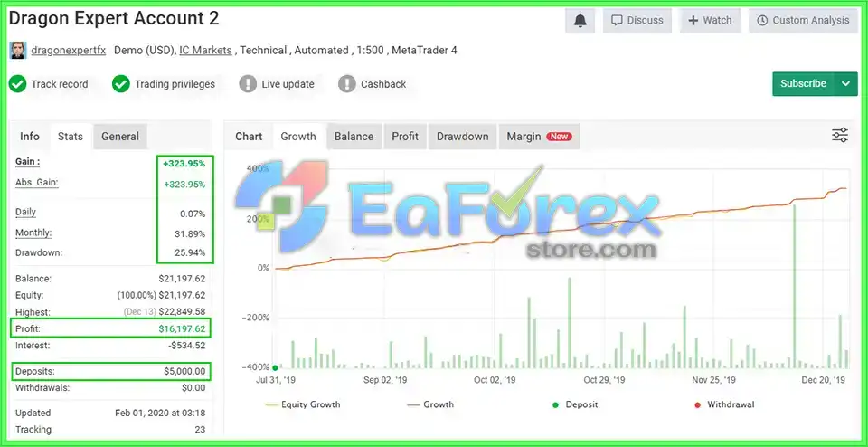Click the Dragon Expert Account 2 title
This screenshot has width=868, height=447.
pos(114,18)
